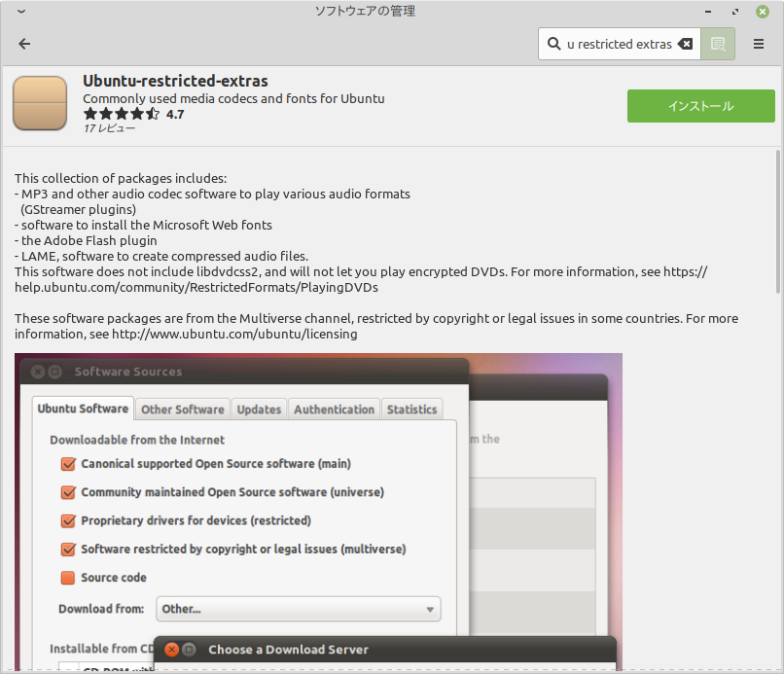Click the vertical scrollbar of the description

pyautogui.click(x=778, y=222)
